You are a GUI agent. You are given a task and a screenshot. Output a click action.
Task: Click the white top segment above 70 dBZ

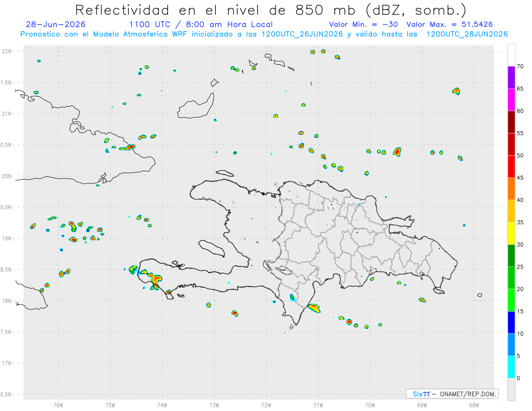point(511,55)
